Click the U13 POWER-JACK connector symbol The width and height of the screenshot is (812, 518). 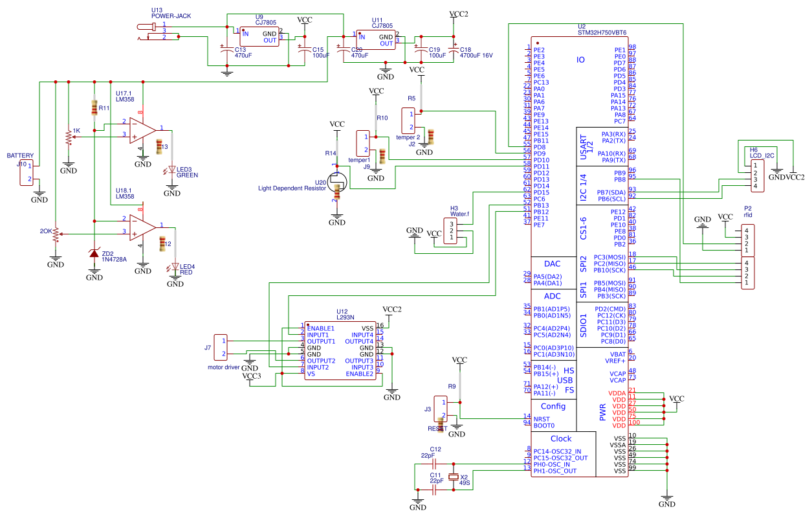(x=153, y=27)
